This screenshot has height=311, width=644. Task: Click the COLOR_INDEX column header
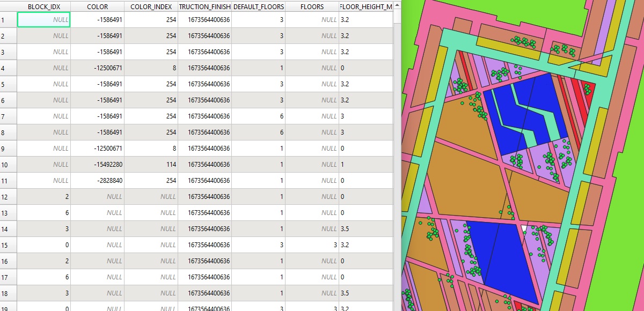click(x=151, y=6)
